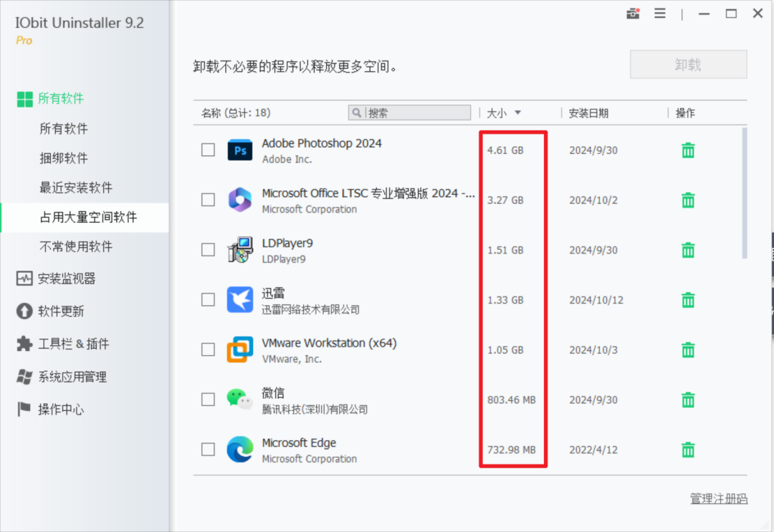
Task: Select 最近安装软件 in the sidebar
Action: pyautogui.click(x=76, y=188)
